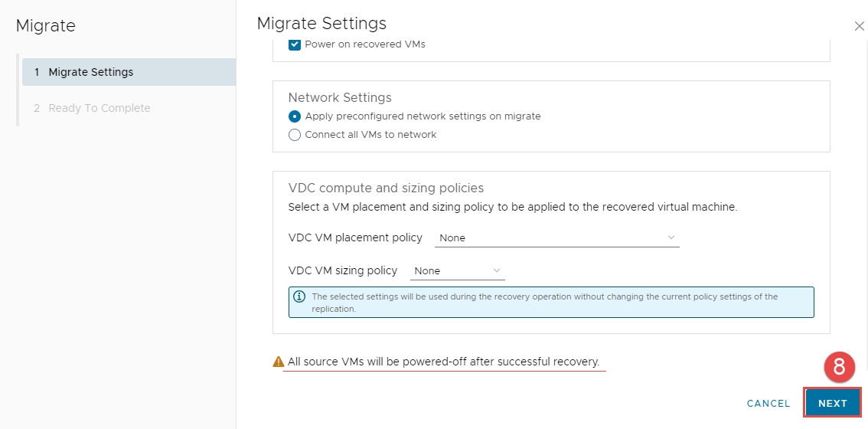Viewport: 868px width, 429px height.
Task: Switch to the Ready To Complete step
Action: click(99, 108)
